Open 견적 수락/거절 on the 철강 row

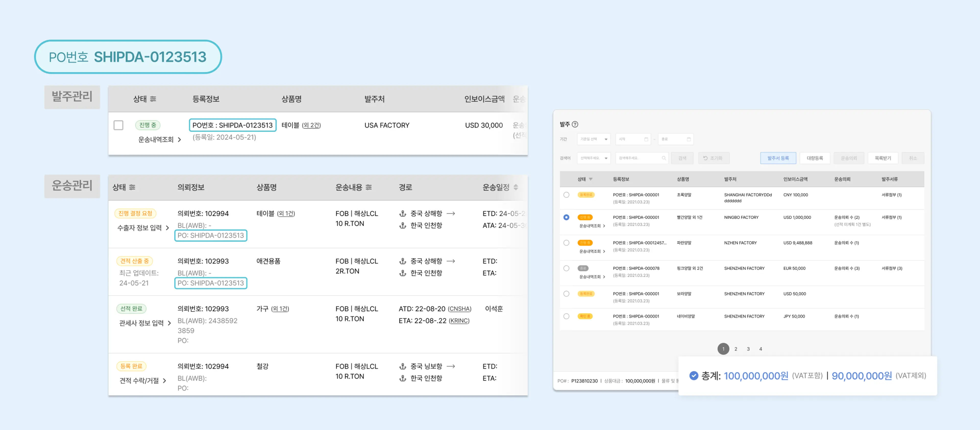(x=143, y=380)
